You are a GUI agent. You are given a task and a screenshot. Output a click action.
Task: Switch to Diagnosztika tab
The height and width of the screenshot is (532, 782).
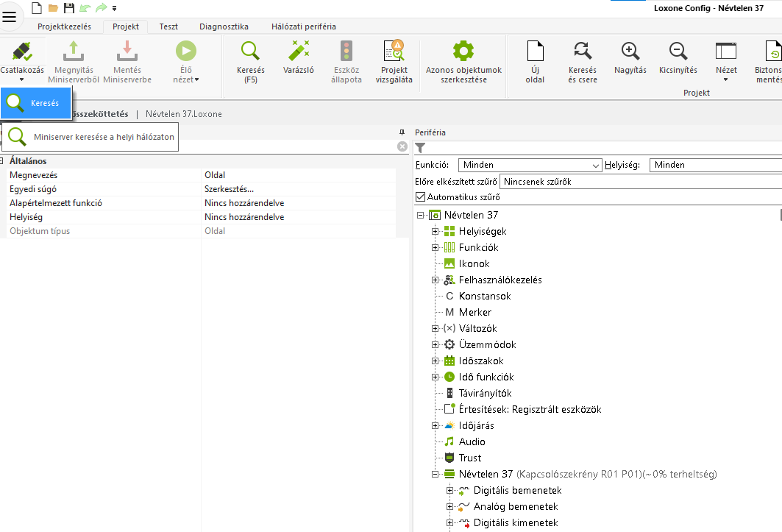[224, 26]
